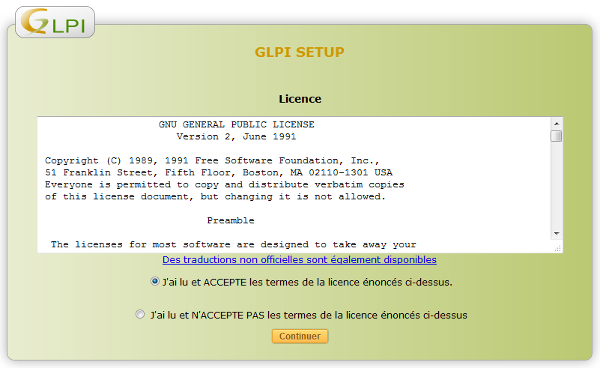Click the license scrollbar down arrow
The image size is (600, 368).
(556, 233)
